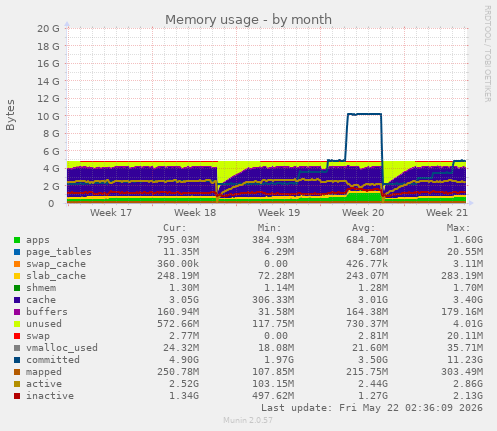Click the cache indigo legend swatch

(x=17, y=300)
